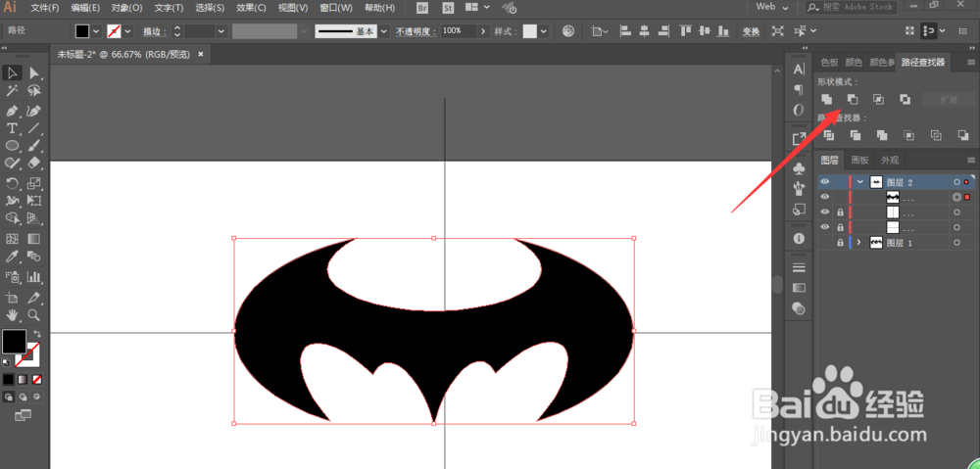Open 对象(O) menu
Screen dimensions: 980x469
(x=126, y=8)
